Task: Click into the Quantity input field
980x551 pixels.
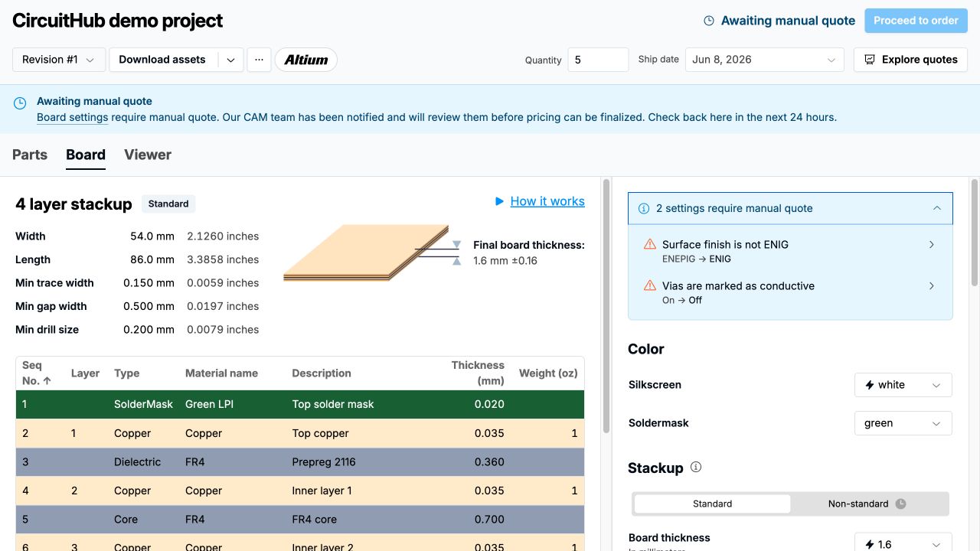Action: 598,60
